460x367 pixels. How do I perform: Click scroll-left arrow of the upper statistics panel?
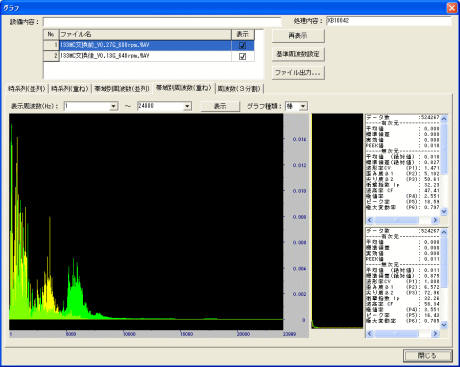click(370, 220)
